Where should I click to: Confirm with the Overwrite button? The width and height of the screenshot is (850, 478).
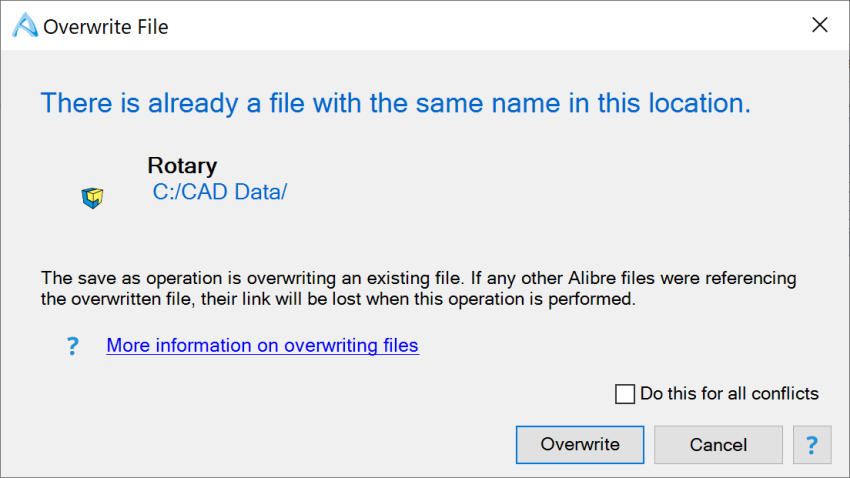[580, 445]
